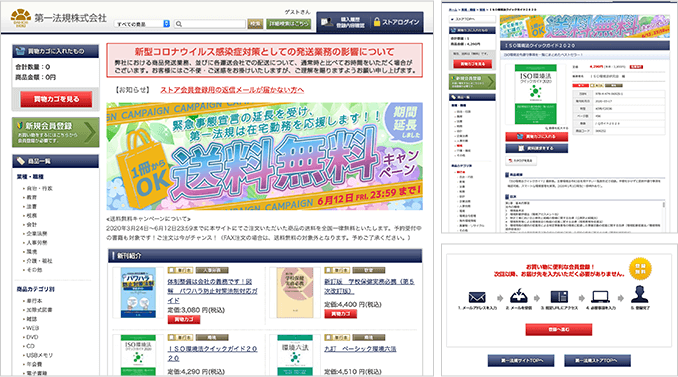This screenshot has width=678, height=377.
Task: Open the ISO環境法クイックガイド2020 title link
Action: (212, 353)
